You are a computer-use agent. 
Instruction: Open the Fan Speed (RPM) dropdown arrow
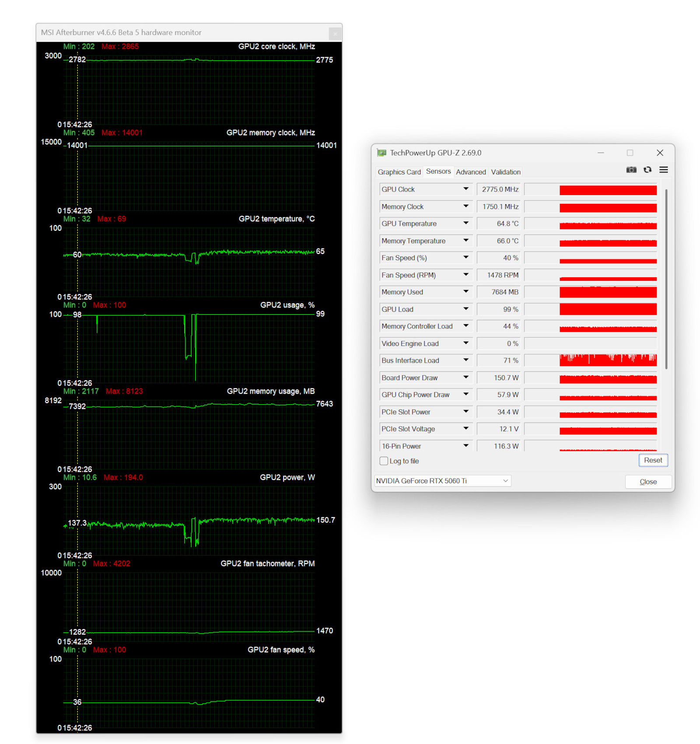[465, 275]
